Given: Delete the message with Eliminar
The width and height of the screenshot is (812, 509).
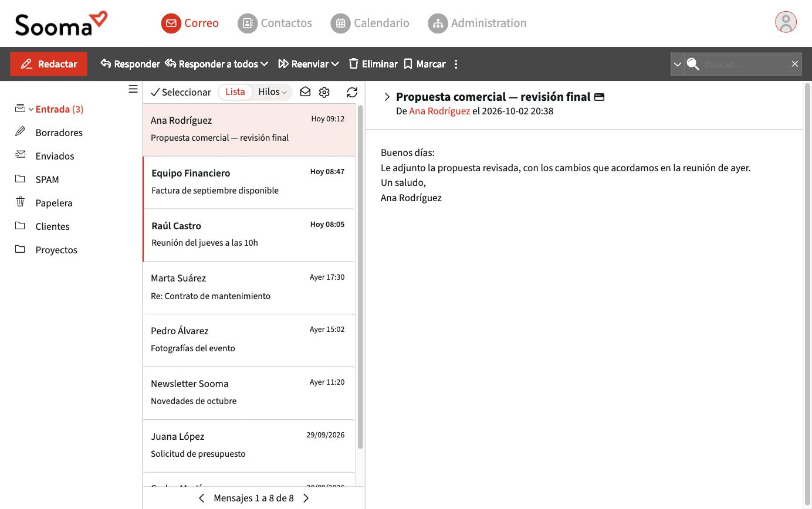Looking at the screenshot, I should pos(373,64).
